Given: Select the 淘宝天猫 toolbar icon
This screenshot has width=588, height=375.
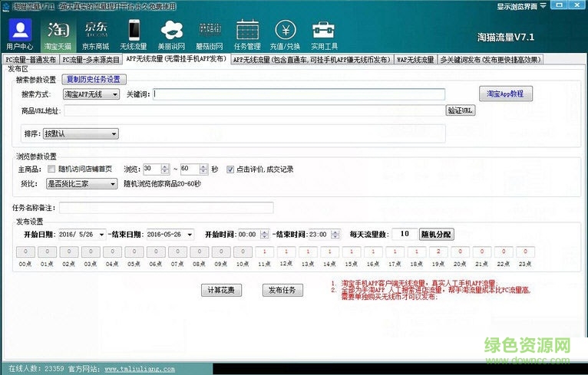Looking at the screenshot, I should point(58,35).
